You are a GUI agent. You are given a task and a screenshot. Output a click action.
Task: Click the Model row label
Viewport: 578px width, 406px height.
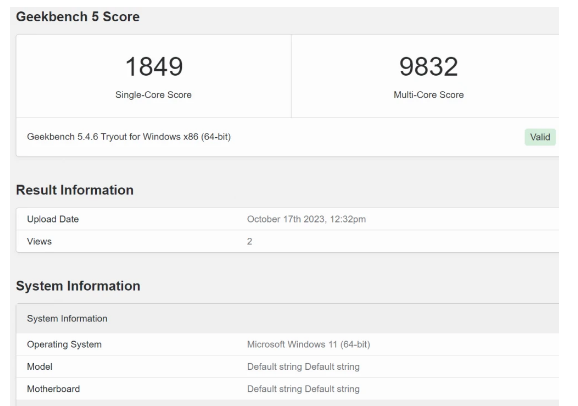point(39,367)
